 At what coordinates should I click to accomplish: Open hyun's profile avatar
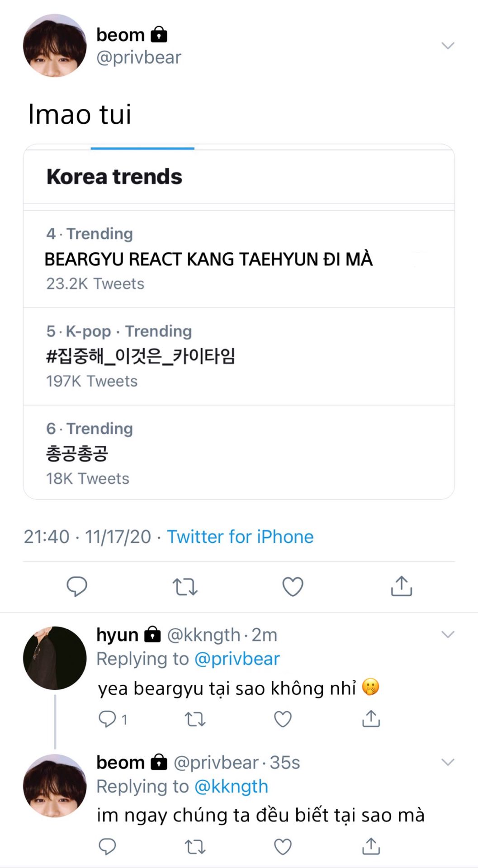55,658
